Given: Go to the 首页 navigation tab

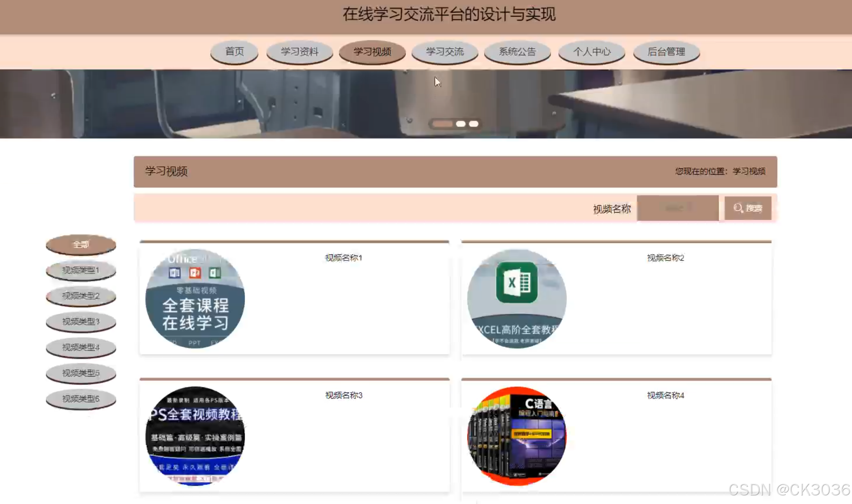Looking at the screenshot, I should (234, 52).
